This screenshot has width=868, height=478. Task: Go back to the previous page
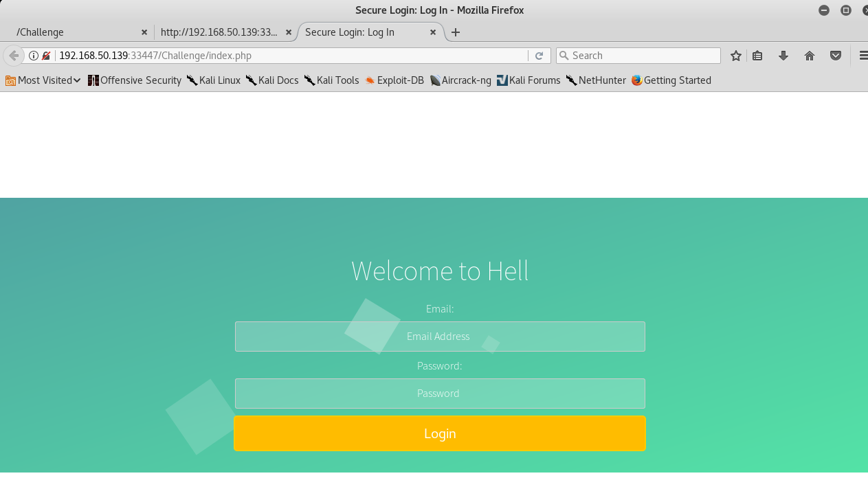pyautogui.click(x=13, y=56)
